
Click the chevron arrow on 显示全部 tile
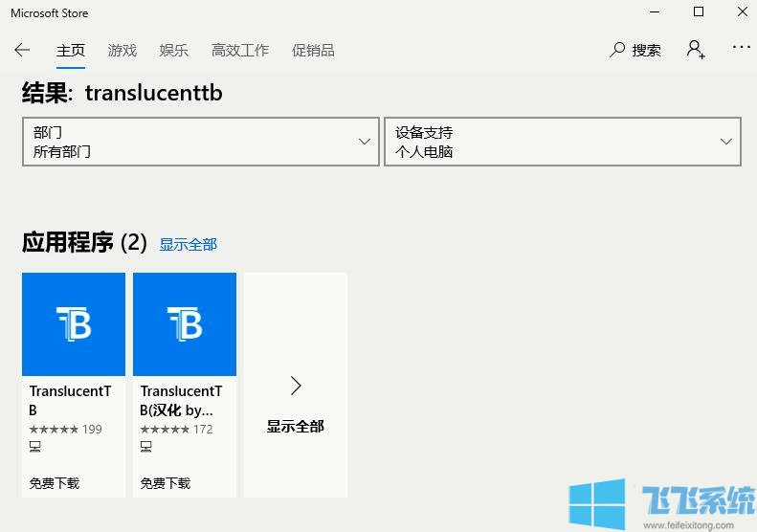(x=296, y=386)
